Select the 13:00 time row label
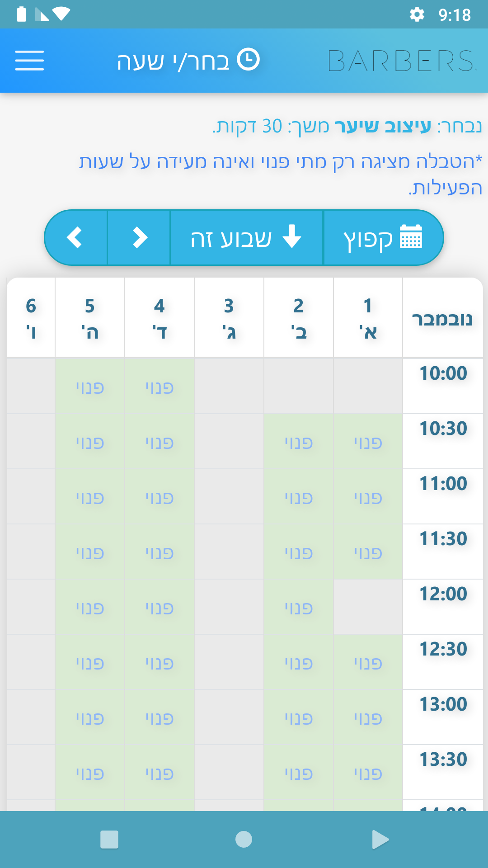The height and width of the screenshot is (868, 488). (443, 704)
